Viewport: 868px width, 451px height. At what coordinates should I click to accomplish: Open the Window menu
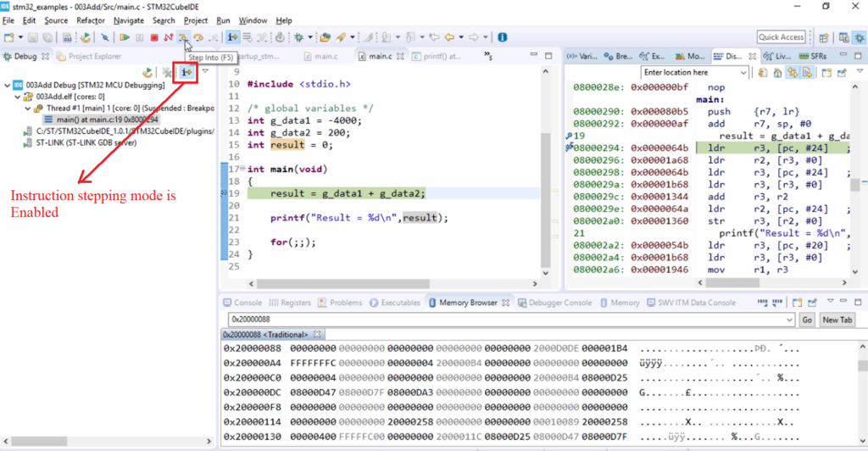click(x=253, y=20)
